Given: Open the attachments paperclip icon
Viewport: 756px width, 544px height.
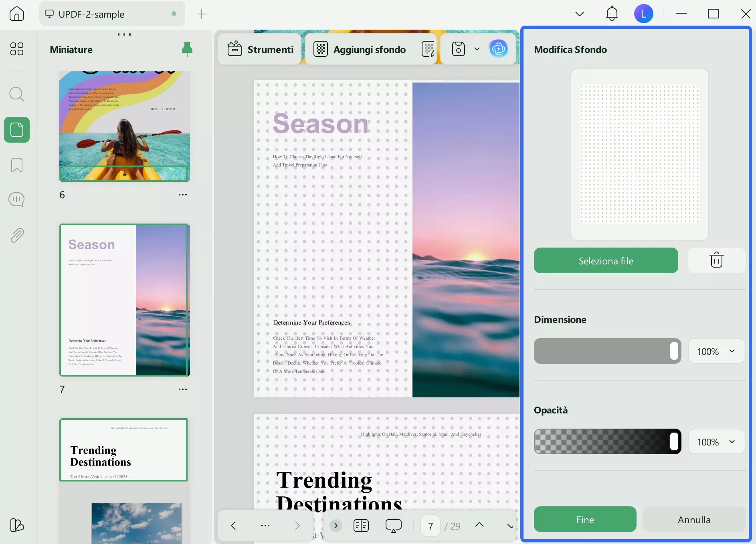Looking at the screenshot, I should point(17,235).
